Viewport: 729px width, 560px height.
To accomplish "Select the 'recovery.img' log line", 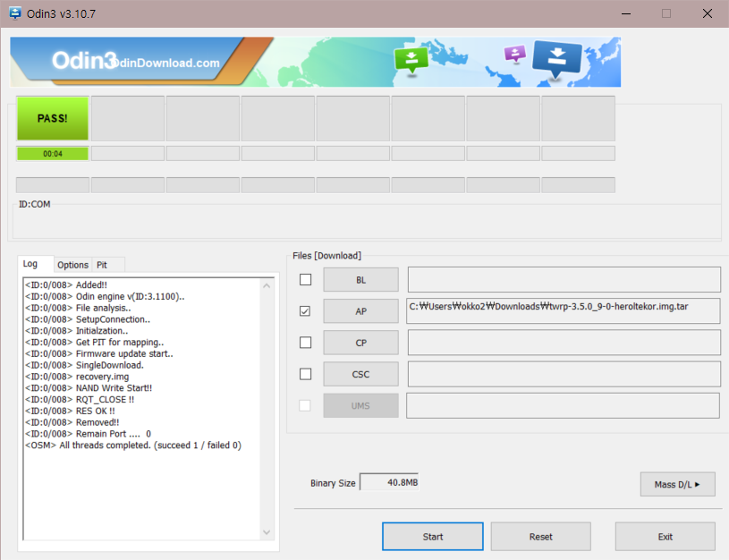I will (x=77, y=377).
